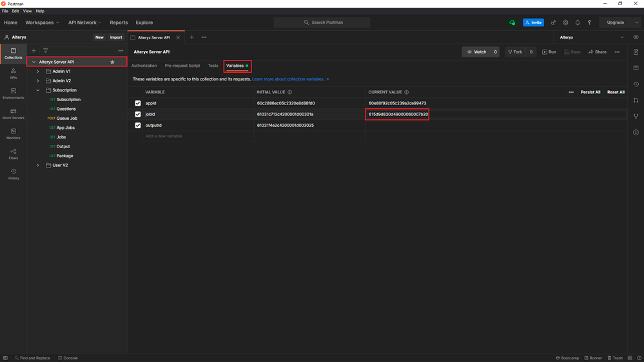Open the collection info icon in right sidebar

(x=636, y=133)
